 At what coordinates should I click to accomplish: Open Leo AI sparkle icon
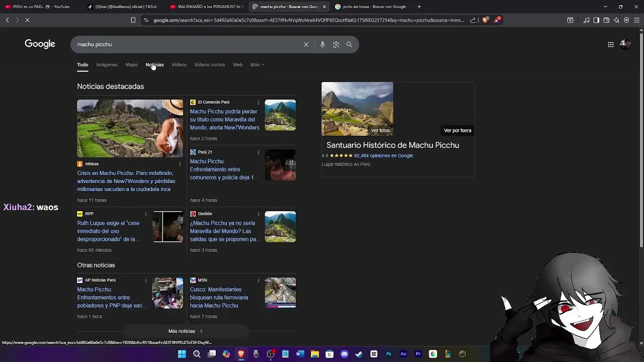[616, 20]
